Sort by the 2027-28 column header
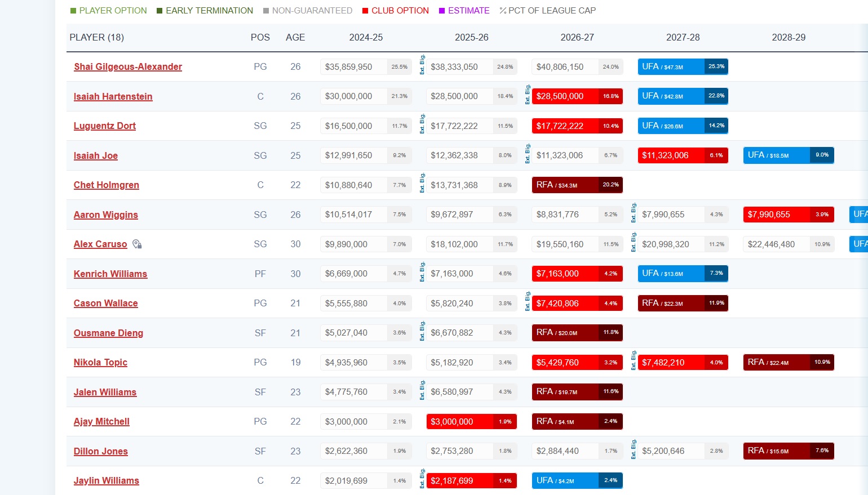This screenshot has height=495, width=868. point(683,37)
